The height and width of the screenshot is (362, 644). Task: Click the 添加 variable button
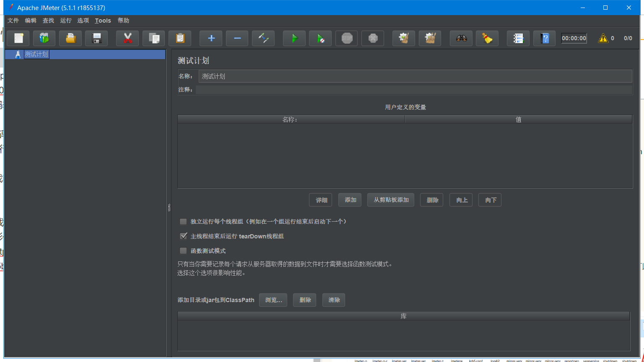[350, 200]
